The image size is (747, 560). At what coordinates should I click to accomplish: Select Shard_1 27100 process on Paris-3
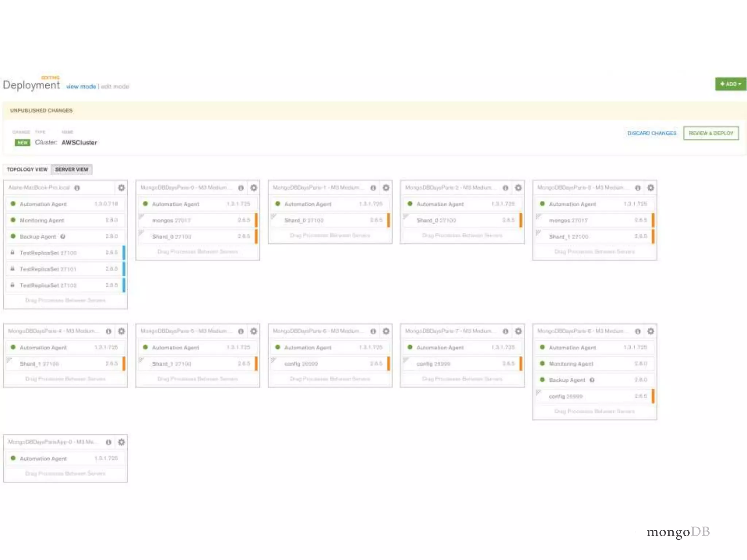tap(595, 237)
